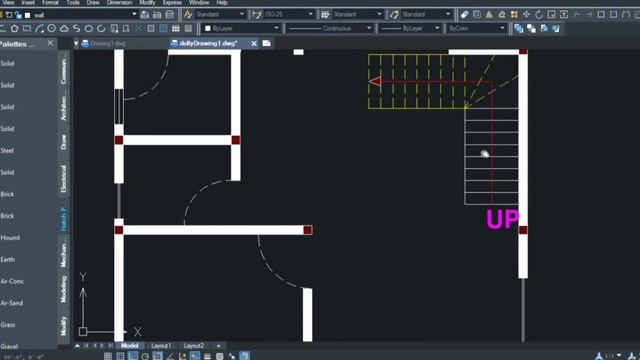Open the Dimension menu
Image resolution: width=640 pixels, height=360 pixels.
pos(120,3)
